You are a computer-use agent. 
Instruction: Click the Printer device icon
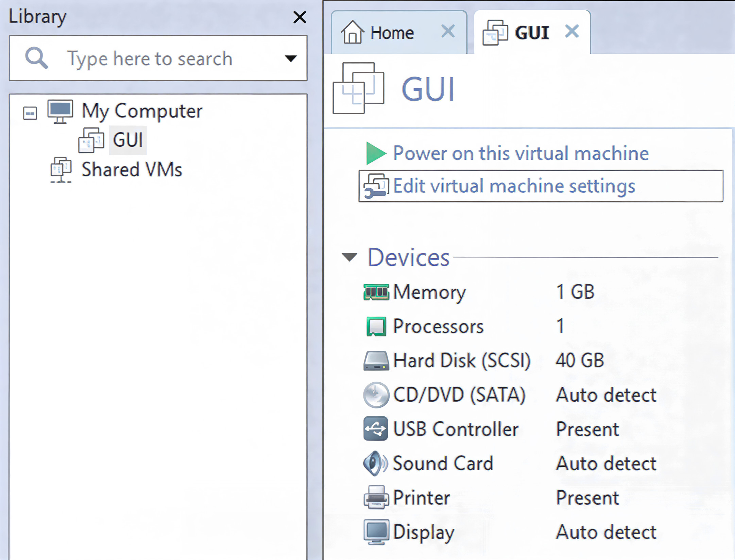(376, 497)
